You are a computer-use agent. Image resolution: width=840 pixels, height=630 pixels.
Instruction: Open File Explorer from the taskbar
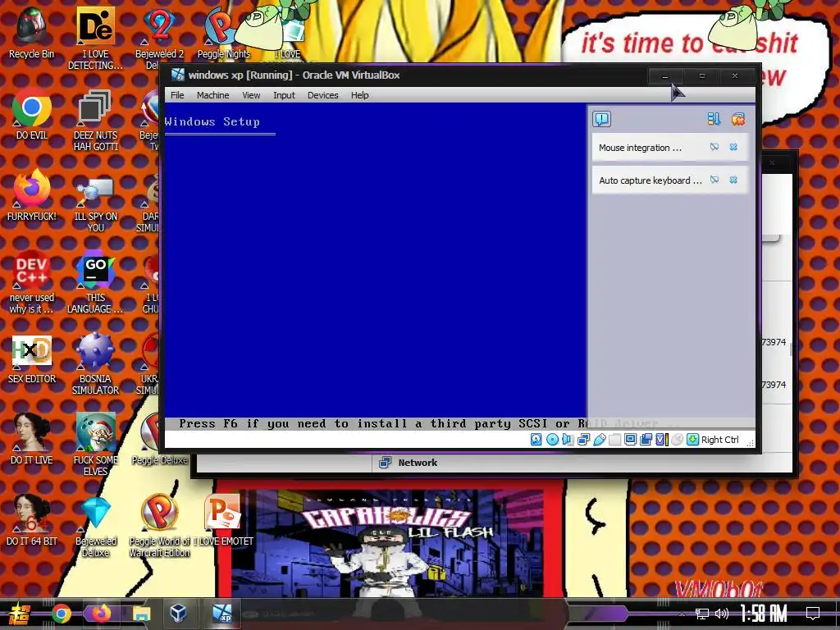coord(141,614)
